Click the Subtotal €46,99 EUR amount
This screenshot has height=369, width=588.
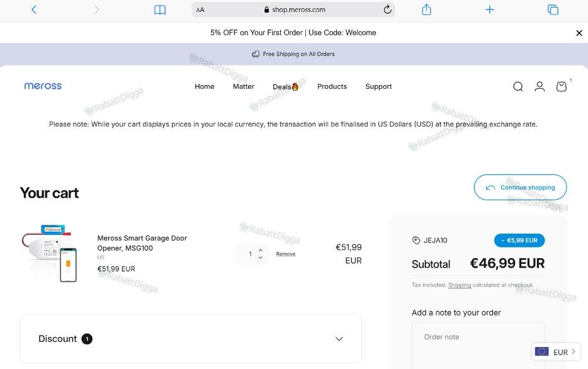coord(507,263)
